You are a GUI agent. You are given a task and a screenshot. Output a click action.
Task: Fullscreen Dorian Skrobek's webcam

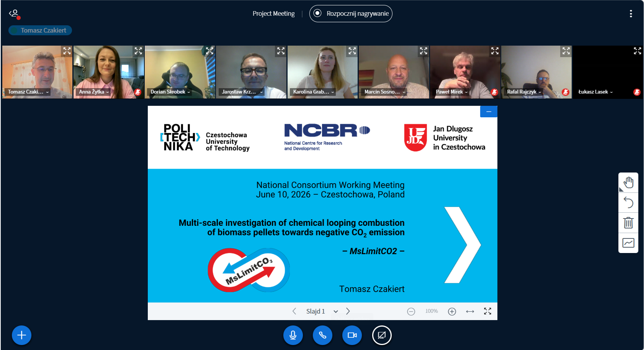click(x=209, y=51)
